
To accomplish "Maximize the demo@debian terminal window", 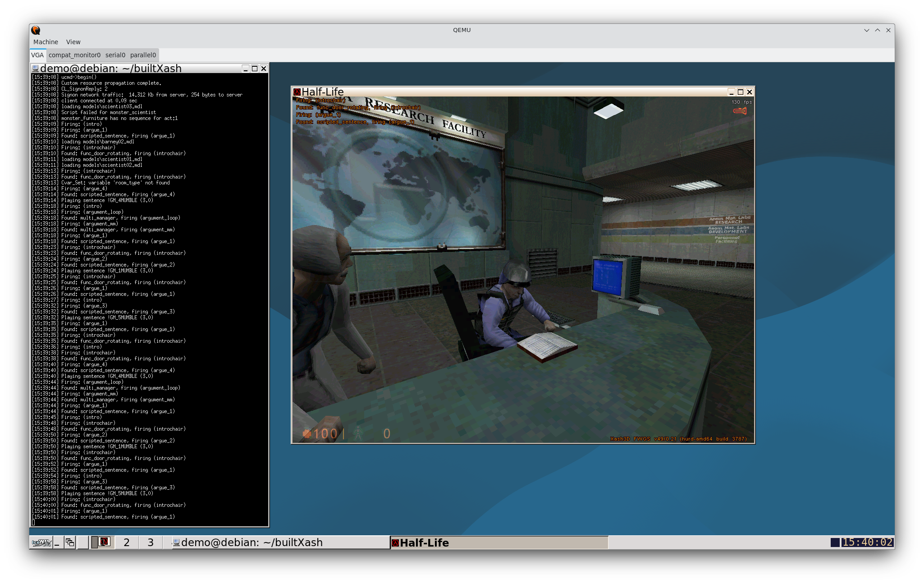I will pyautogui.click(x=255, y=69).
